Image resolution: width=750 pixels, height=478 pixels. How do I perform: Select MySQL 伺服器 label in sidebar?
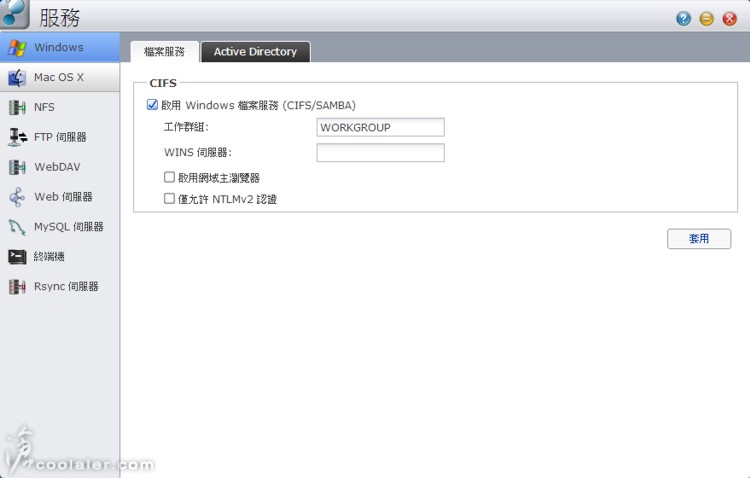coord(69,227)
